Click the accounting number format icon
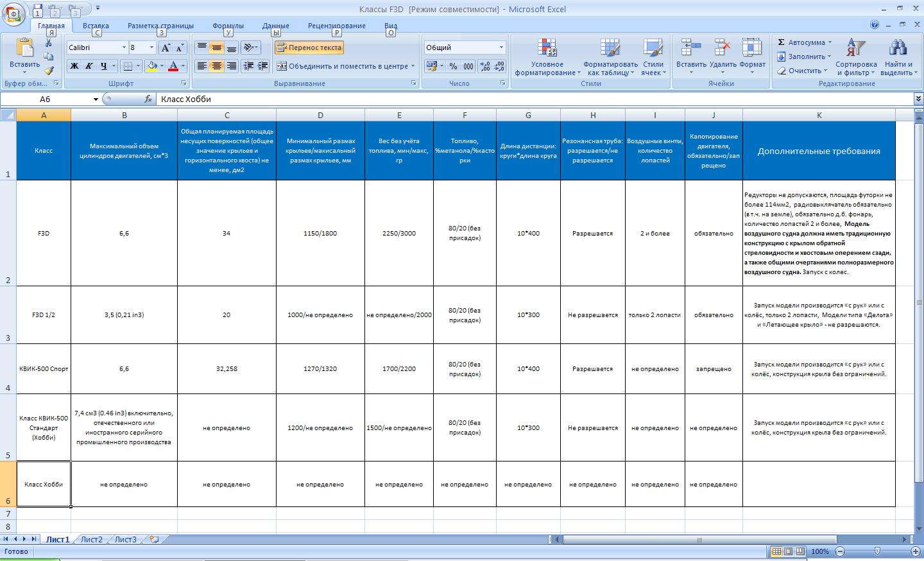 431,66
